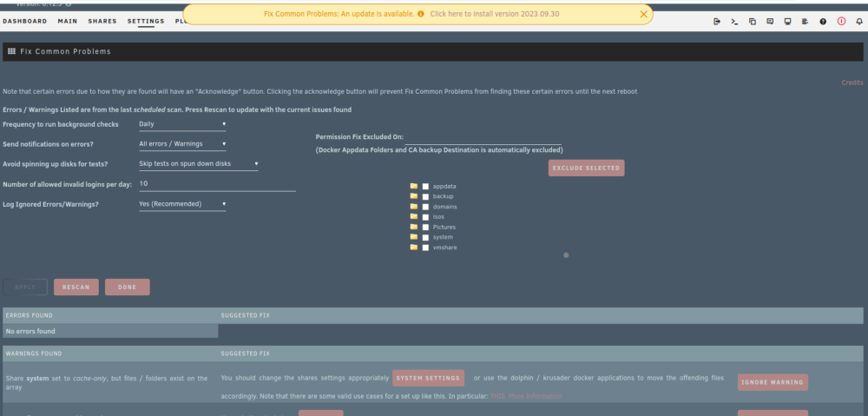This screenshot has width=868, height=416.
Task: Click the grid icon beside Fix Common Problems
Action: [x=11, y=51]
